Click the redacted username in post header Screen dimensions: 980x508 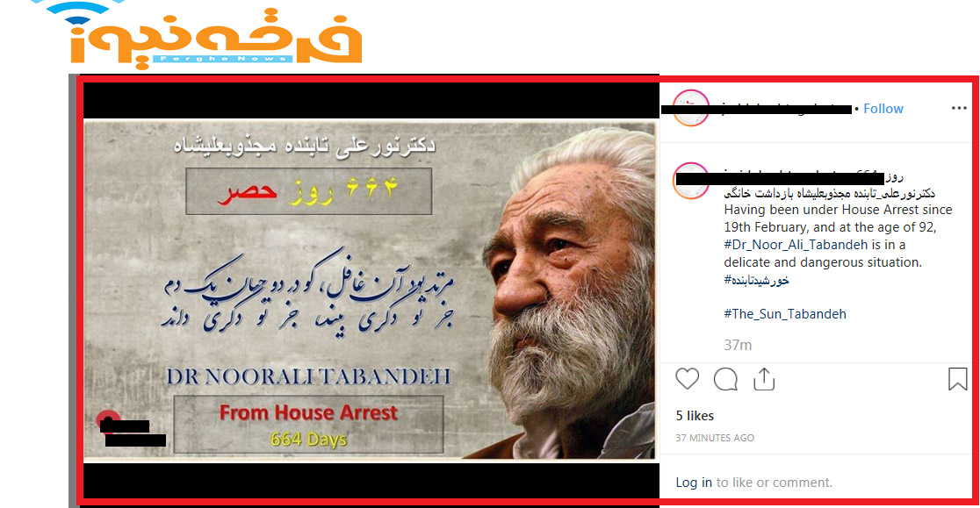[756, 109]
